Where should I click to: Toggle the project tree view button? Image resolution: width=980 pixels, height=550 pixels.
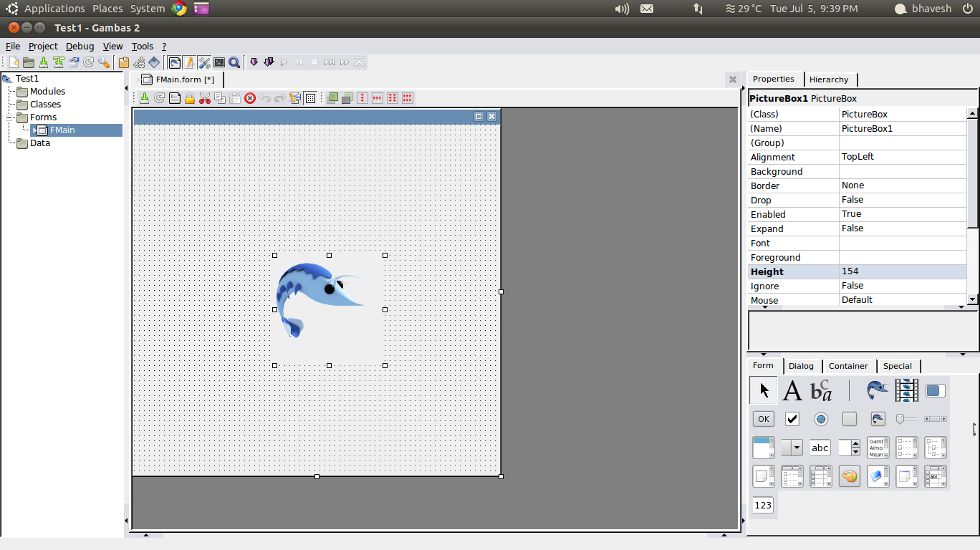[x=174, y=62]
